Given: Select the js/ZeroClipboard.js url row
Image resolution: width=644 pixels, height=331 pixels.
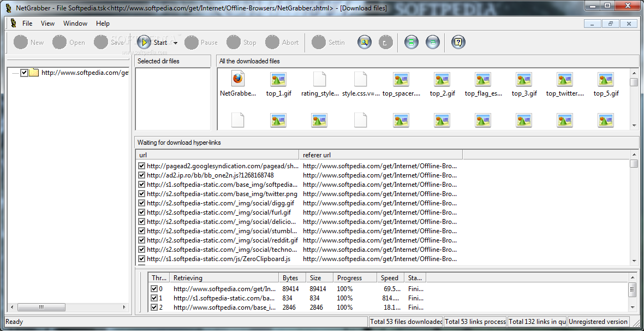Looking at the screenshot, I should [x=218, y=259].
